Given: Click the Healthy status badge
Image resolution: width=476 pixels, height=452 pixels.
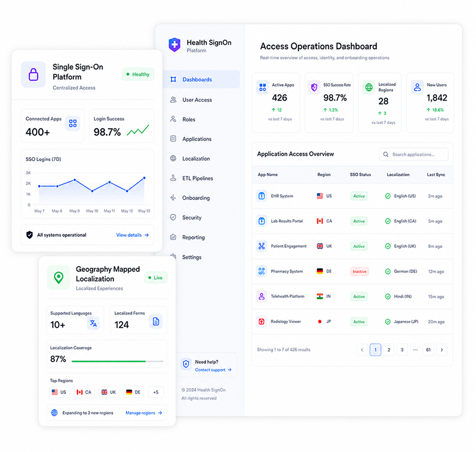Looking at the screenshot, I should 138,74.
